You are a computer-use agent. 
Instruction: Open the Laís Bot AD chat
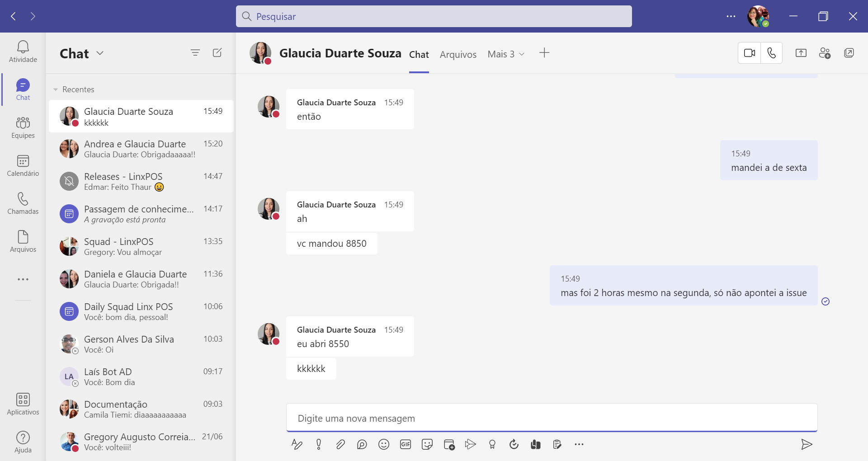click(141, 376)
